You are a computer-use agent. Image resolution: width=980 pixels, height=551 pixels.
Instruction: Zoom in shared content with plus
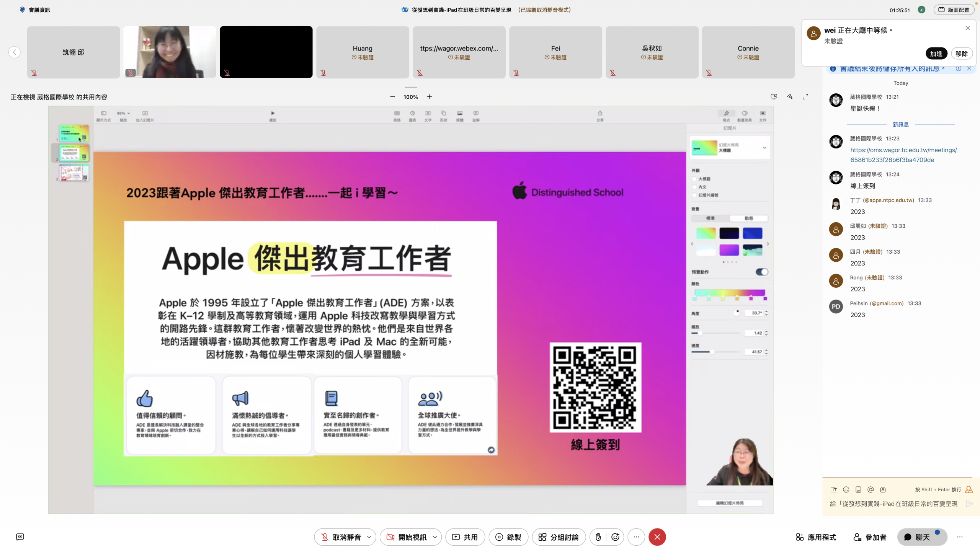(x=430, y=97)
